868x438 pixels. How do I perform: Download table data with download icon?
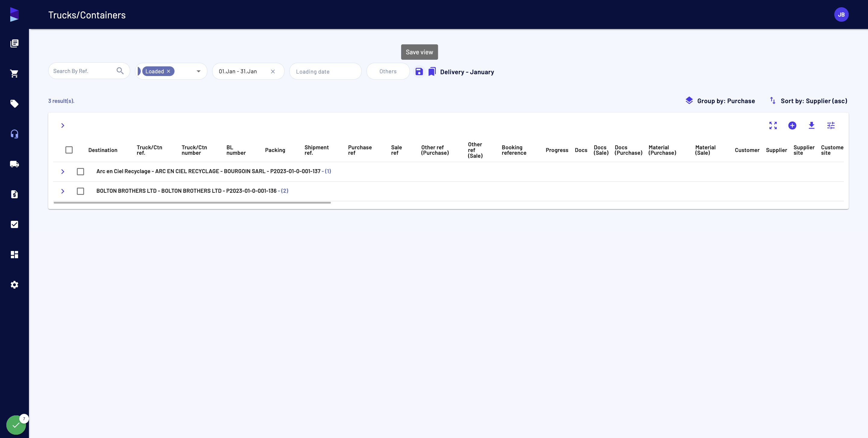click(811, 125)
